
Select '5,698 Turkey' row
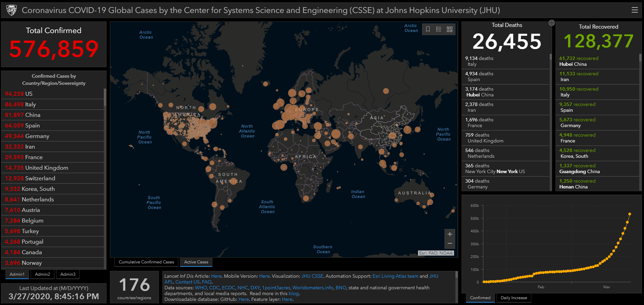pyautogui.click(x=53, y=231)
